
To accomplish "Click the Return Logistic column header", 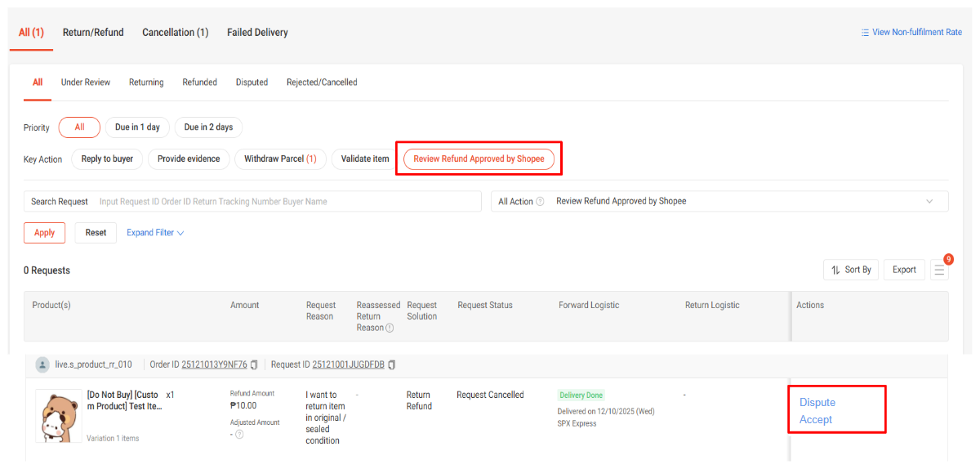I will [x=712, y=305].
